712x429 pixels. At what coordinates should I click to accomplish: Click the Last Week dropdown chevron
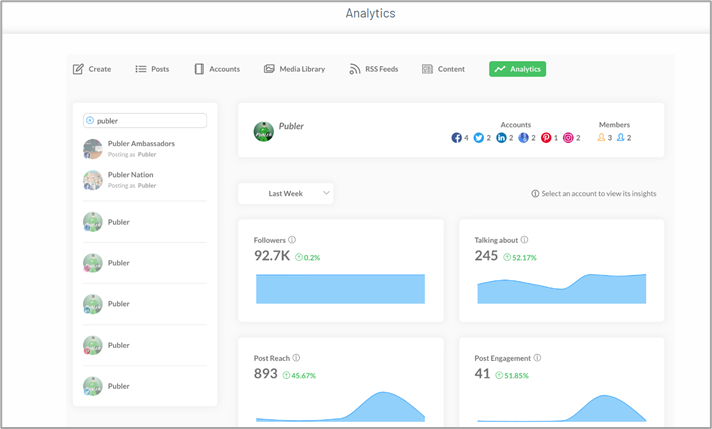[326, 193]
